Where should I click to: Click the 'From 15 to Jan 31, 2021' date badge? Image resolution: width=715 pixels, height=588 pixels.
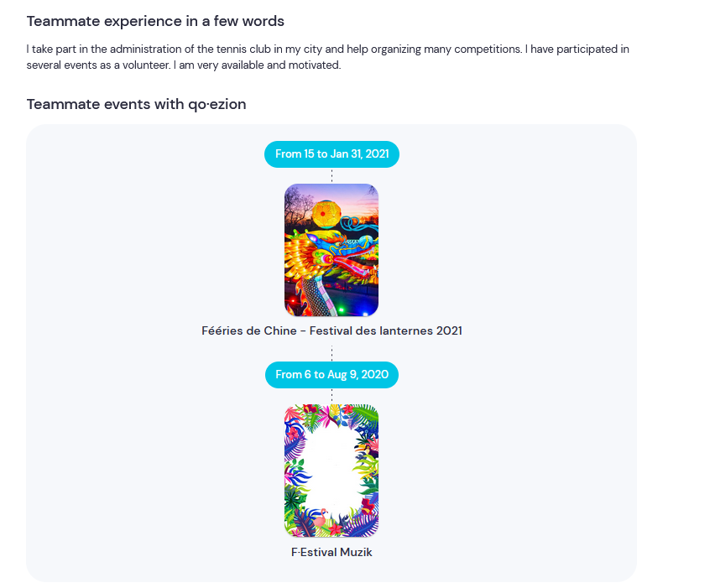332,154
